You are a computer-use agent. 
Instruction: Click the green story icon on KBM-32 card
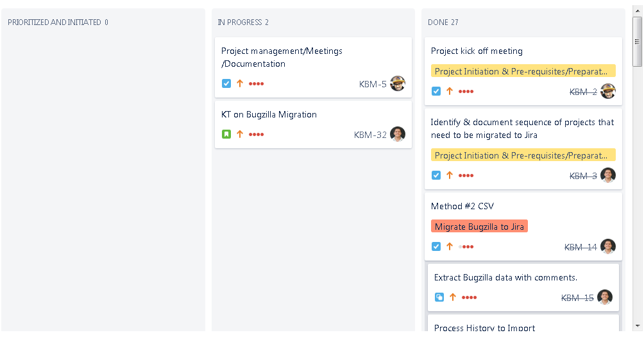(x=226, y=134)
